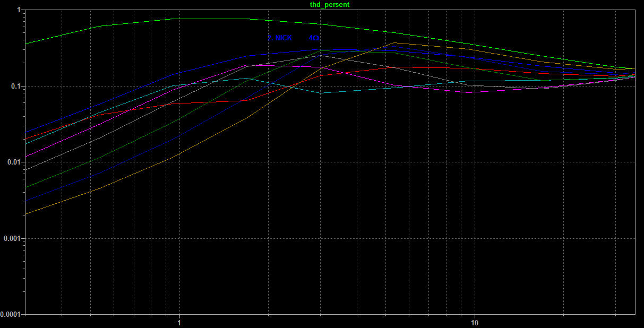
Task: Click the orange curve at its peak
Action: [394, 43]
